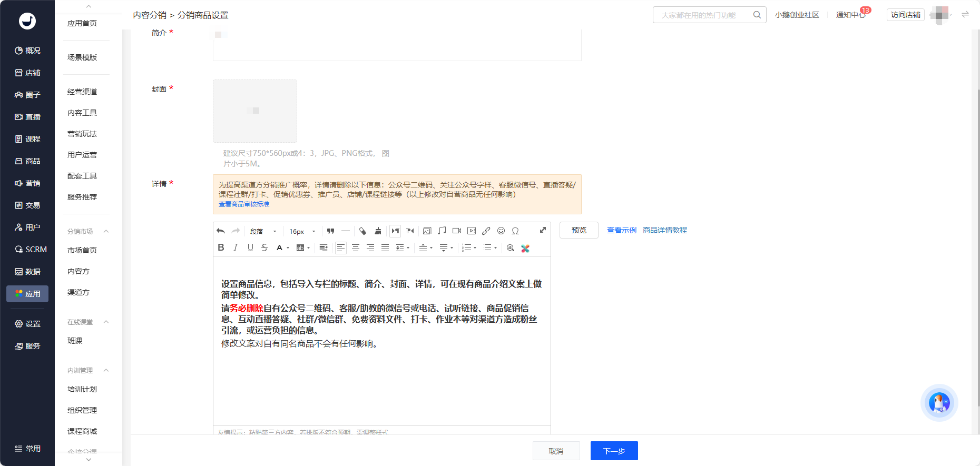980x466 pixels.
Task: Insert a horizontal rule line
Action: coord(345,231)
